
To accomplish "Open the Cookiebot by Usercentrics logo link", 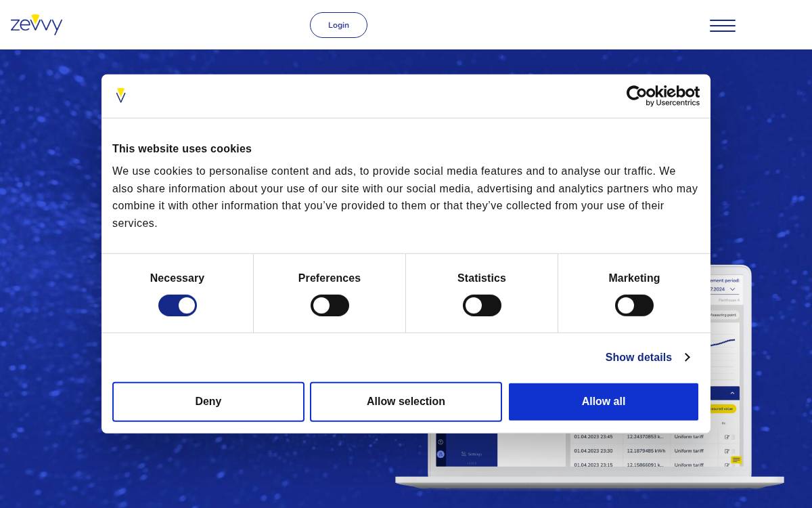I will pyautogui.click(x=663, y=96).
